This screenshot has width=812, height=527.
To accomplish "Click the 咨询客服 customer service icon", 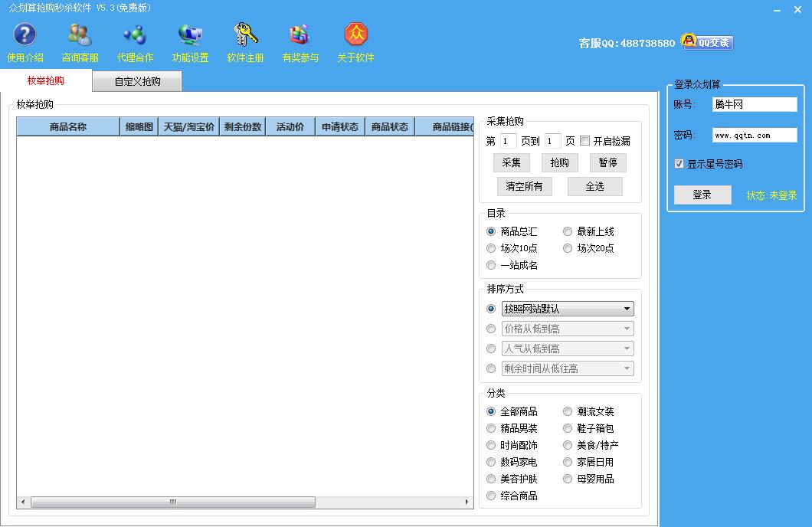I will tap(80, 35).
